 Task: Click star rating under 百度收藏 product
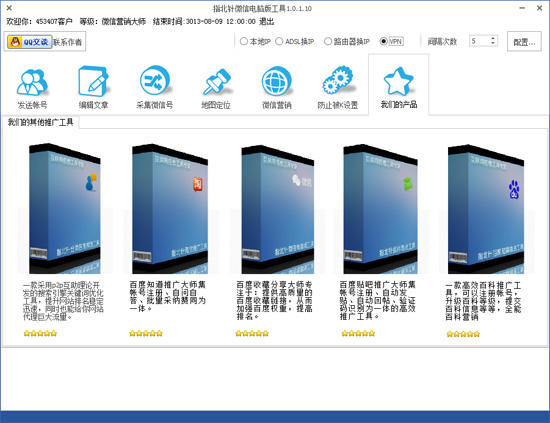click(x=252, y=333)
